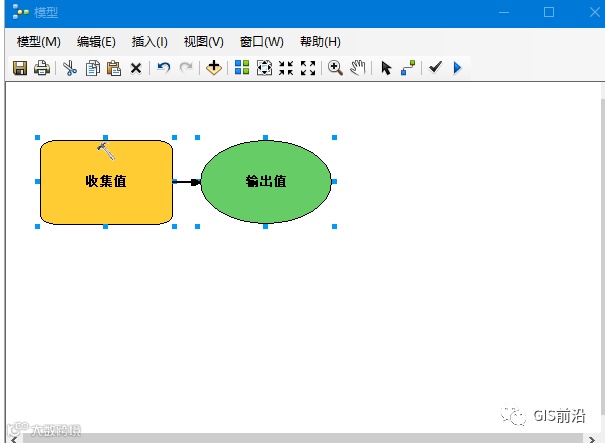
Task: Paste from clipboard in toolbar
Action: (114, 68)
